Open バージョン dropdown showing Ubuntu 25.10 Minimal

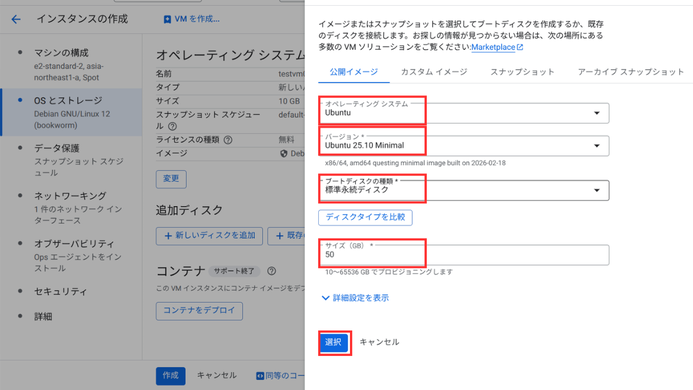[x=464, y=145]
